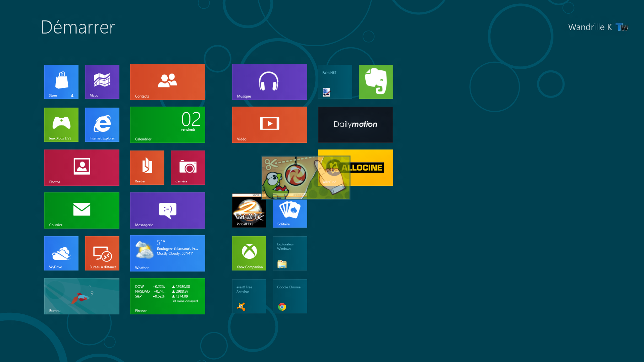Launch the Messagerie tile
The image size is (644, 362).
pyautogui.click(x=168, y=210)
